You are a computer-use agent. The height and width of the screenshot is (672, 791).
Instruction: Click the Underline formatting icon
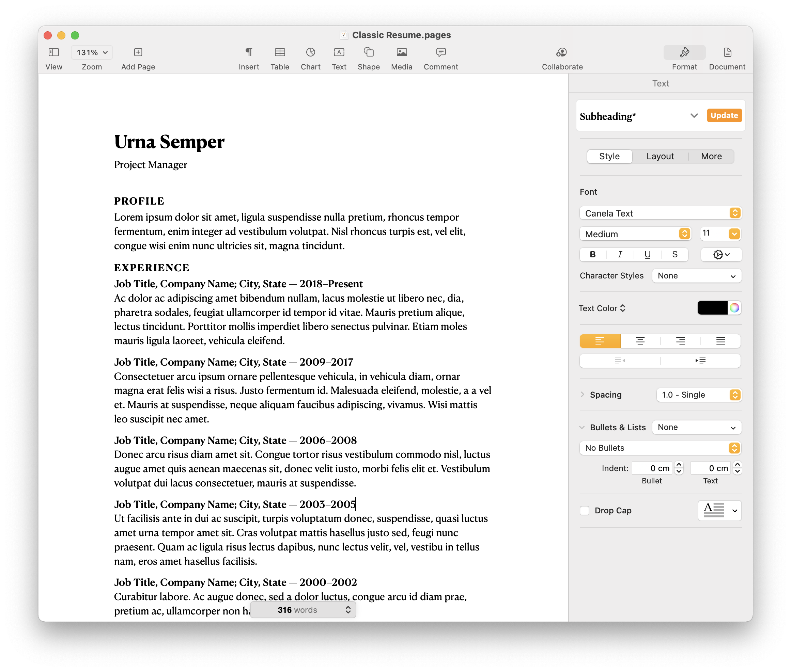point(646,255)
